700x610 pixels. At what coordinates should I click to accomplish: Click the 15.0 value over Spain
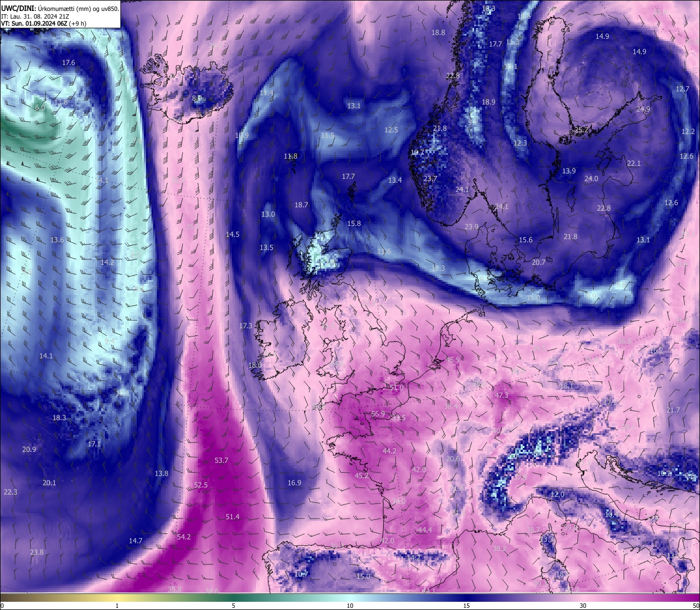click(363, 577)
